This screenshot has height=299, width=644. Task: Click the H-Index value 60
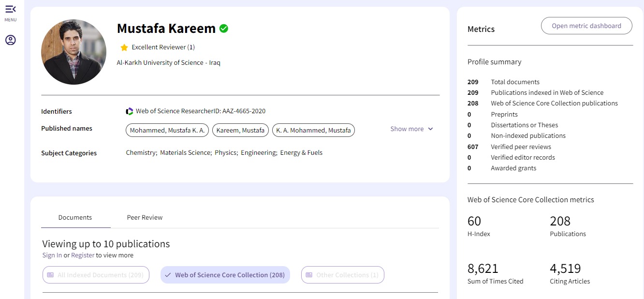(474, 221)
